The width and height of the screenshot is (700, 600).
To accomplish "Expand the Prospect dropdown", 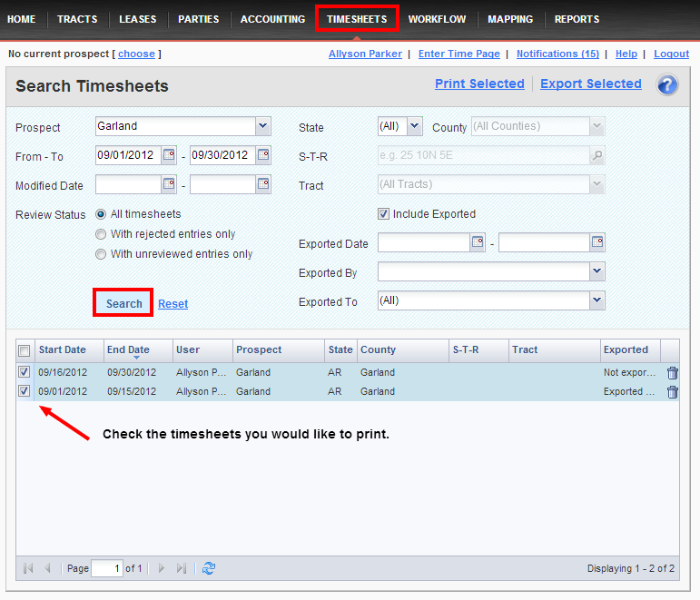I will pyautogui.click(x=262, y=126).
